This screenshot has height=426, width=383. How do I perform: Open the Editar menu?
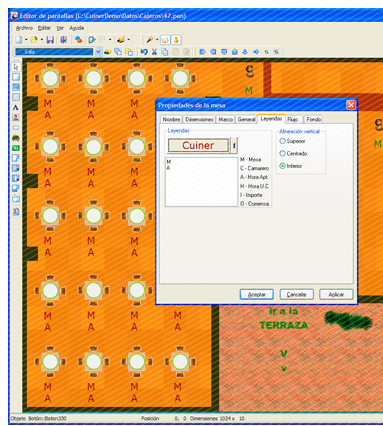click(44, 28)
